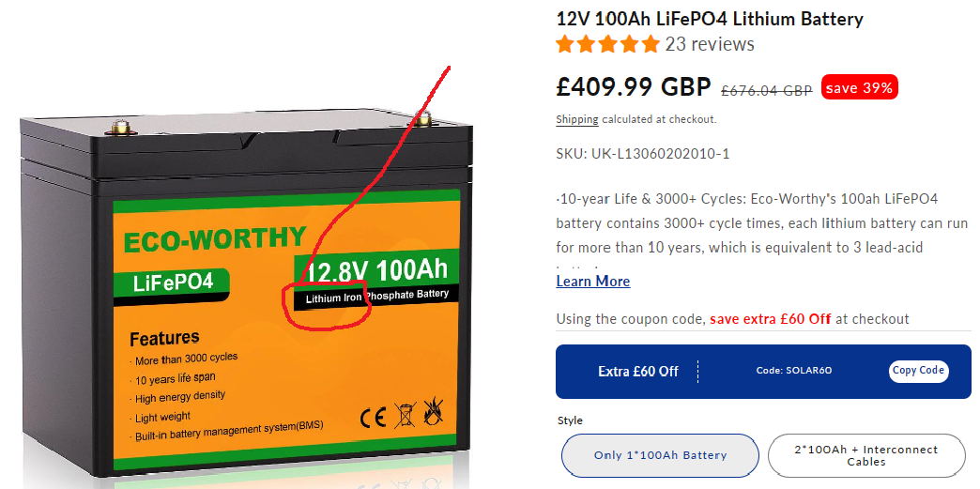Click the fifth orange rating star
The width and height of the screenshot is (980, 489).
pos(651,44)
